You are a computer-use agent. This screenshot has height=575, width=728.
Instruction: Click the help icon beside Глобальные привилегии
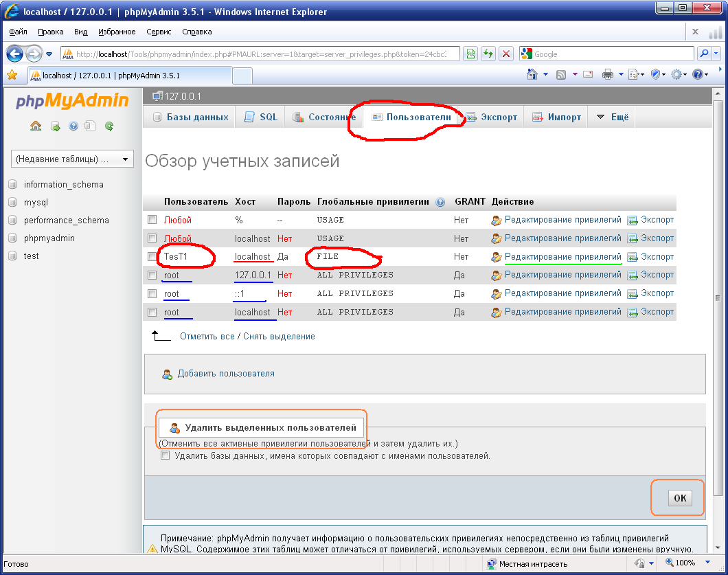click(x=440, y=202)
